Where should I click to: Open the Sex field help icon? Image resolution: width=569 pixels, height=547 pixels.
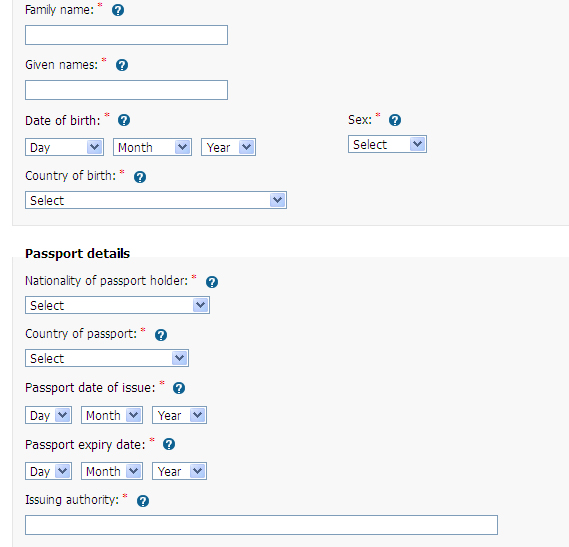tap(395, 120)
